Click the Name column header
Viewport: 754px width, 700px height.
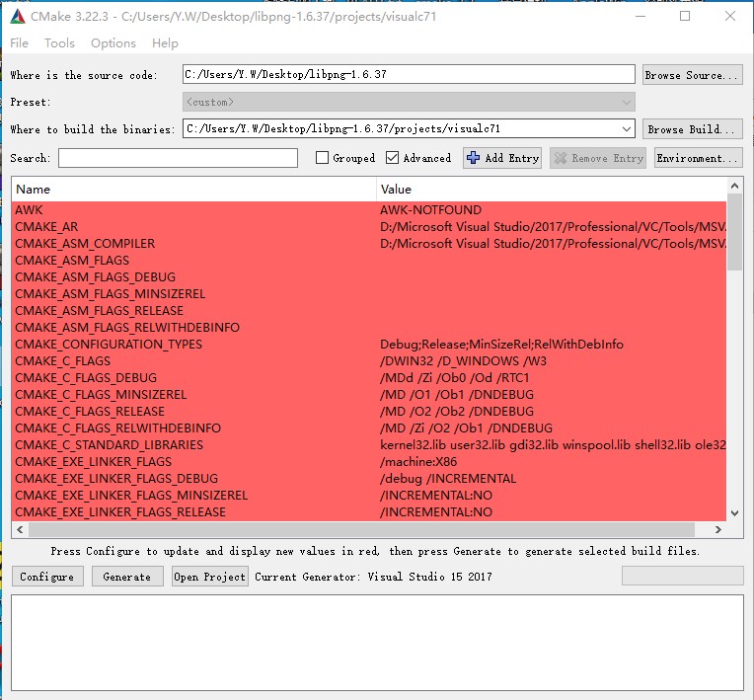click(193, 190)
